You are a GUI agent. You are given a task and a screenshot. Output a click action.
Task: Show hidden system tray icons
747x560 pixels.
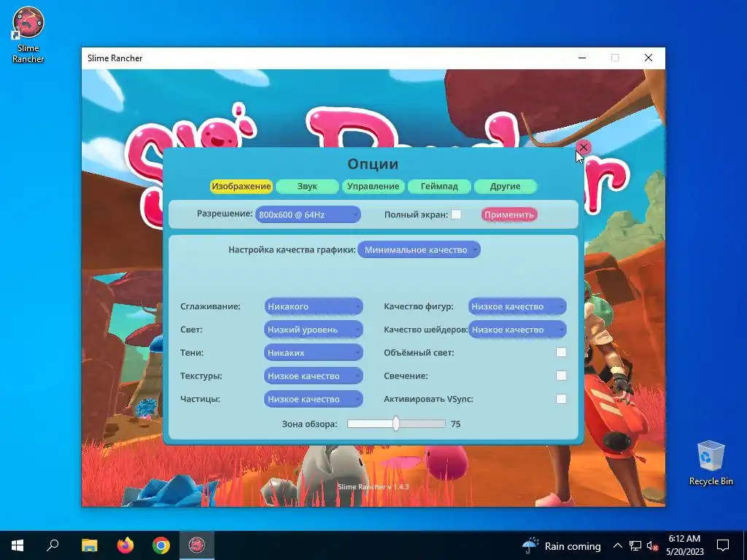pos(617,545)
